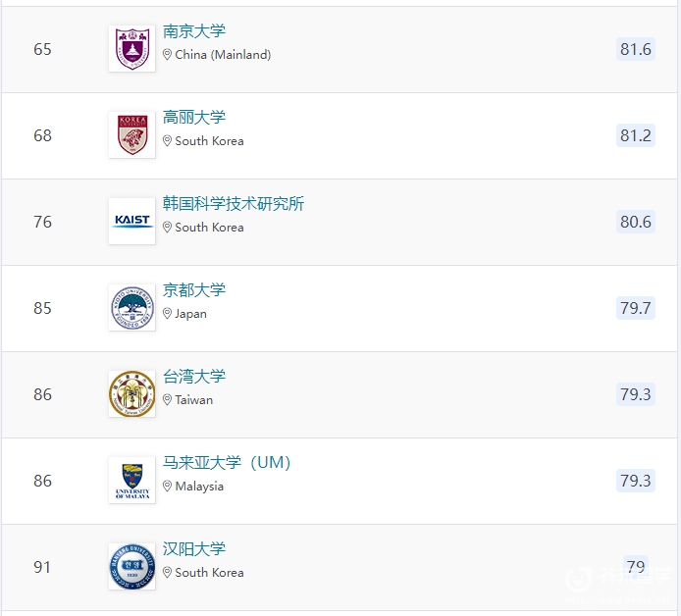Open the 韩国科学技术研究所 link
Screen dimensions: 681x616
coord(234,204)
